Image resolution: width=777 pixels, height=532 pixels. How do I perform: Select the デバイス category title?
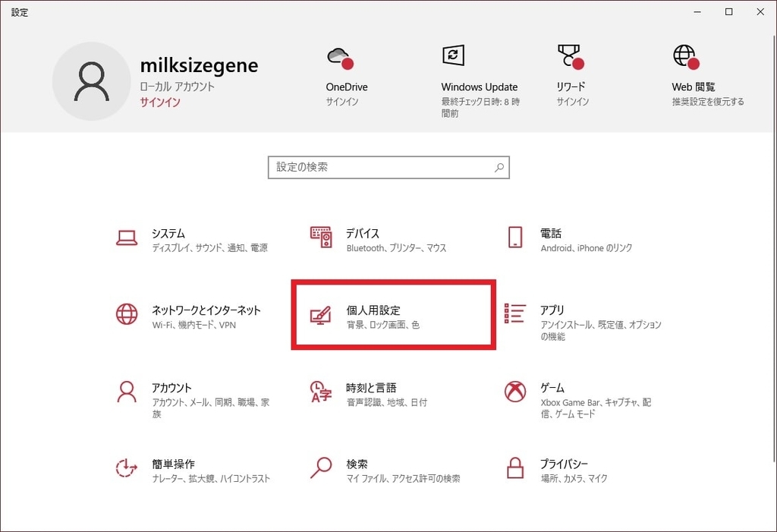point(363,233)
